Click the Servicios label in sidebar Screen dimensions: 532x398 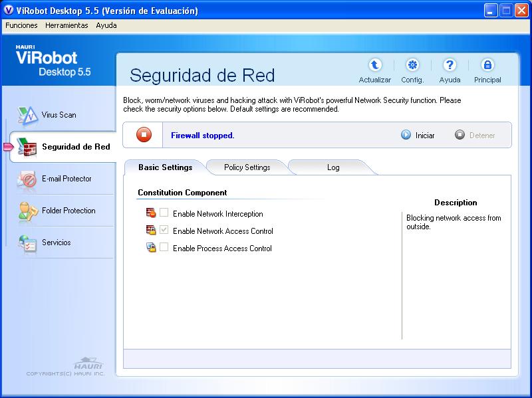(57, 243)
